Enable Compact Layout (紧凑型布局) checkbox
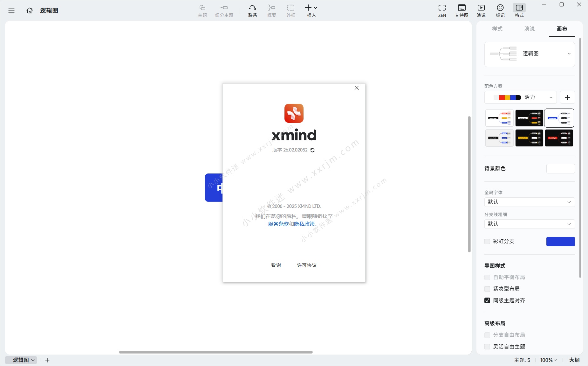Viewport: 588px width, 366px height. (x=487, y=289)
